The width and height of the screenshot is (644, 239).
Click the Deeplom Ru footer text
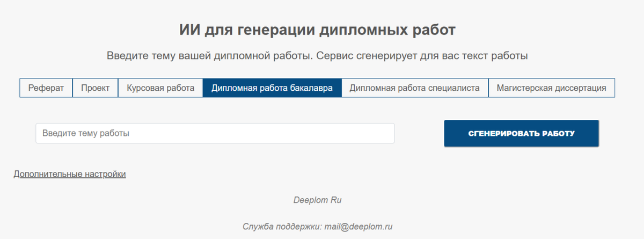[318, 200]
